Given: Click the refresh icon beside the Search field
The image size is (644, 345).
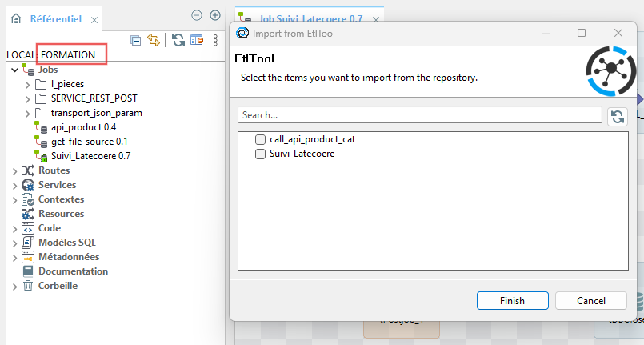Looking at the screenshot, I should [618, 116].
